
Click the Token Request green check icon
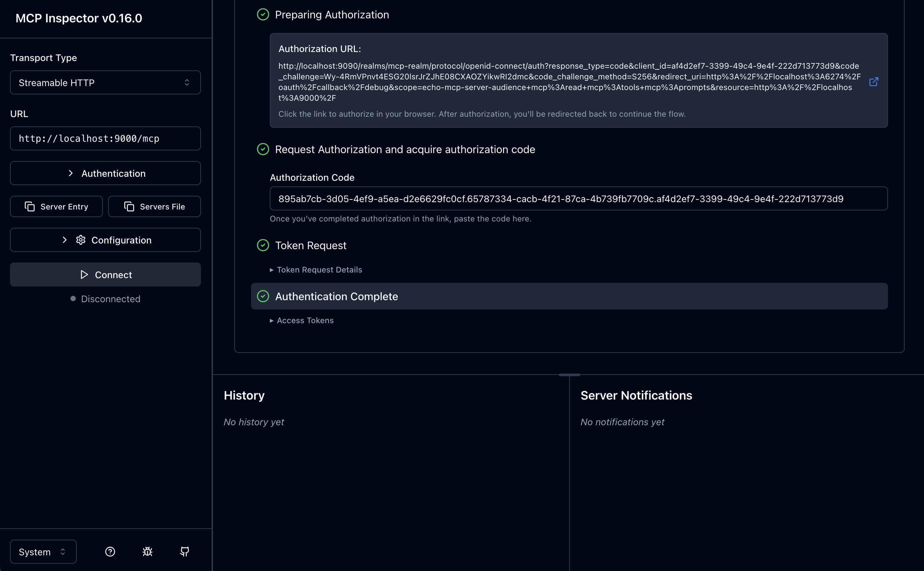click(x=263, y=245)
